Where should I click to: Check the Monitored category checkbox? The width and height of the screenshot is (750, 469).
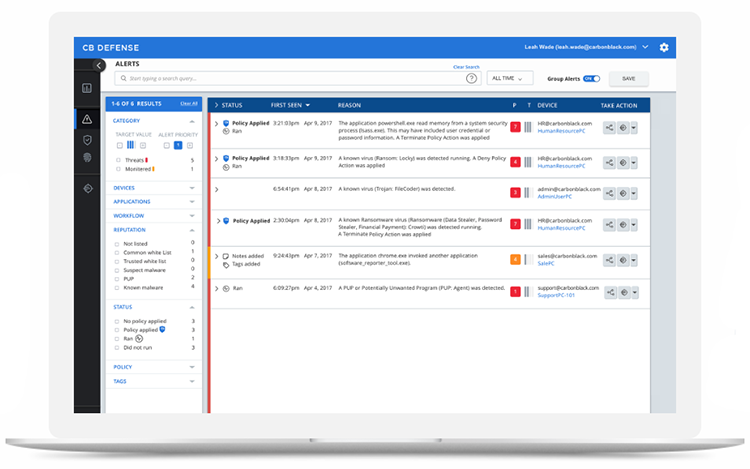pos(118,169)
